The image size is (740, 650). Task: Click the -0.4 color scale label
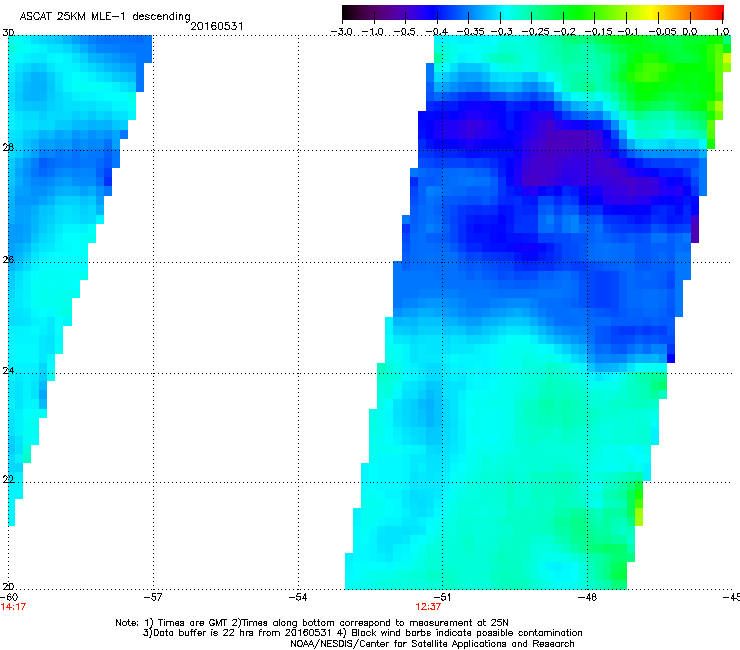coord(437,32)
